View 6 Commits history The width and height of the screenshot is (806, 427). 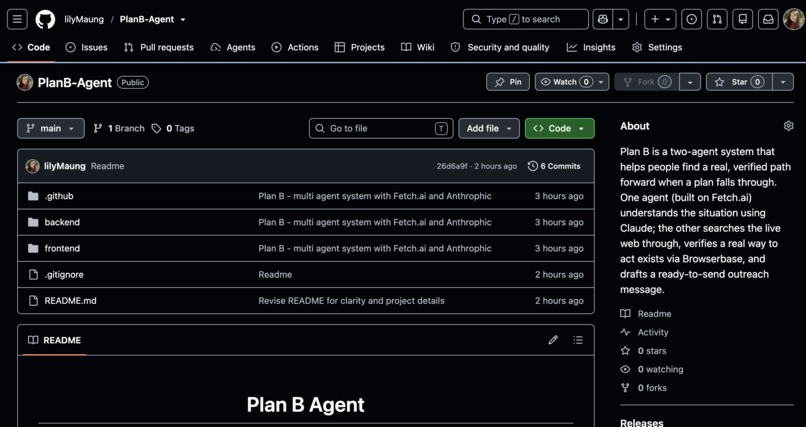coord(554,166)
